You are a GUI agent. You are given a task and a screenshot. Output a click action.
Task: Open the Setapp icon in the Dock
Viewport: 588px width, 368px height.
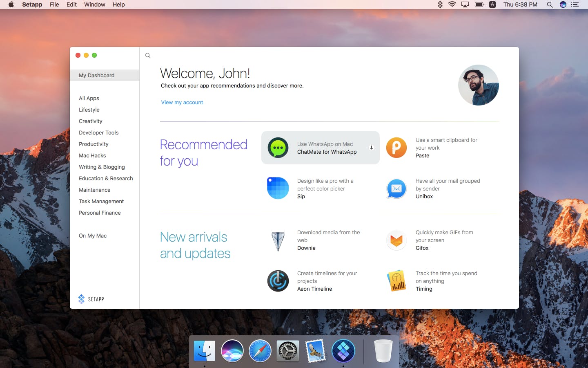pyautogui.click(x=343, y=351)
